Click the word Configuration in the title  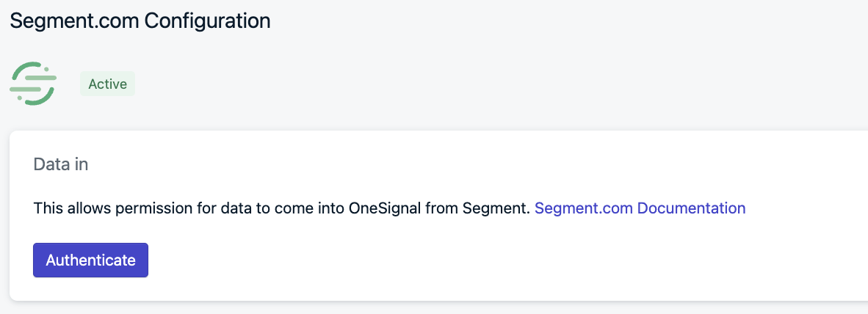(x=208, y=21)
